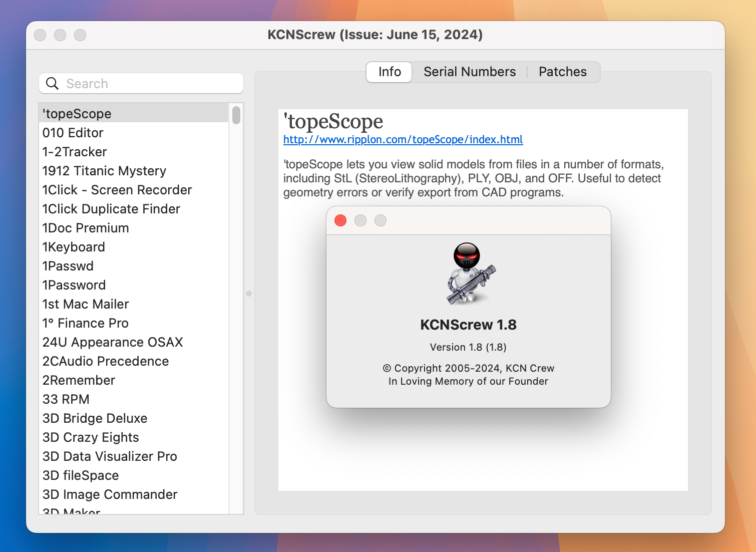Select 1Doc Premium row
This screenshot has width=756, height=552.
134,228
